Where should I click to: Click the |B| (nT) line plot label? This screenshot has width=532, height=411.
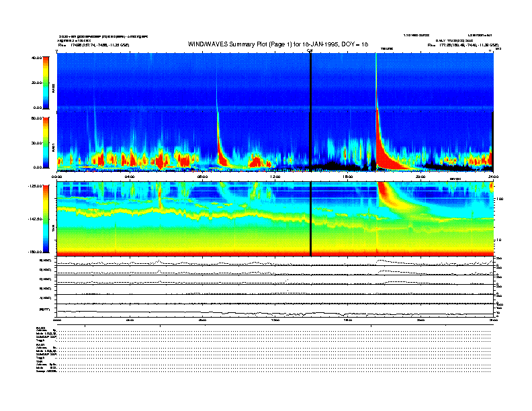pos(45,310)
